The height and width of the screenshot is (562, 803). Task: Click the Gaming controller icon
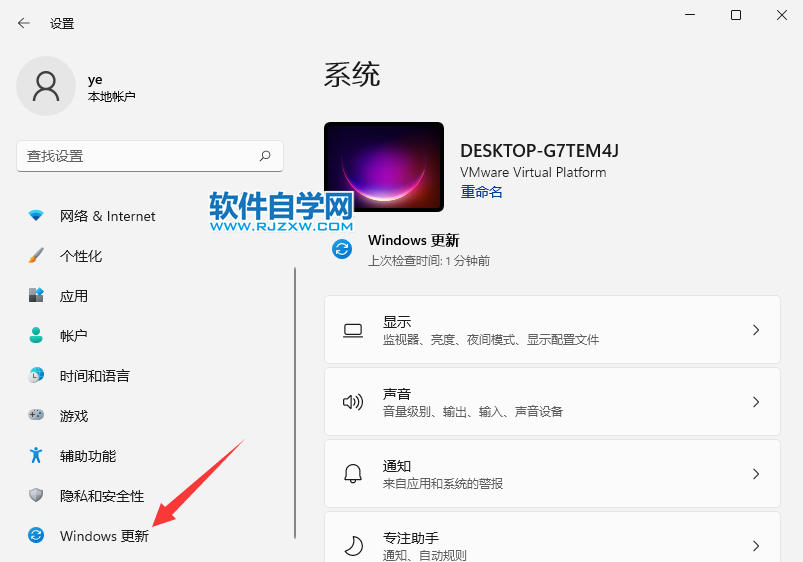[36, 415]
